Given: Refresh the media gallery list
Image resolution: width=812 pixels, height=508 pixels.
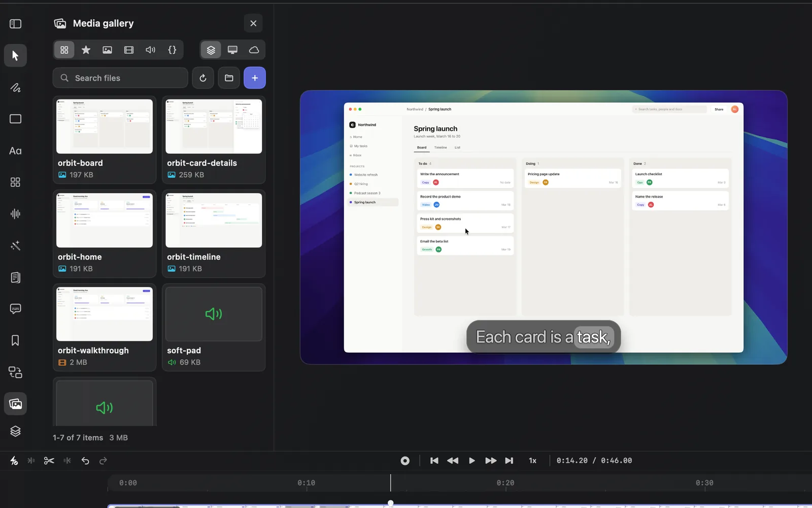Looking at the screenshot, I should pyautogui.click(x=203, y=78).
